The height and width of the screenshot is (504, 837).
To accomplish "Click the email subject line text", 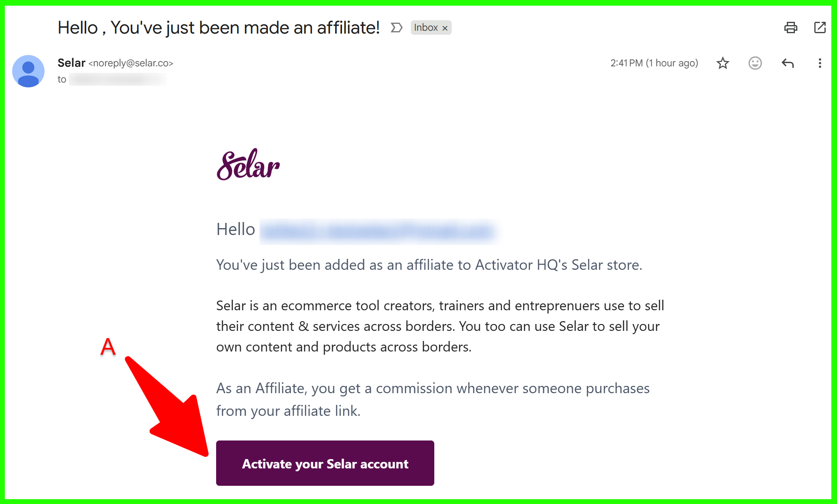I will (x=219, y=28).
